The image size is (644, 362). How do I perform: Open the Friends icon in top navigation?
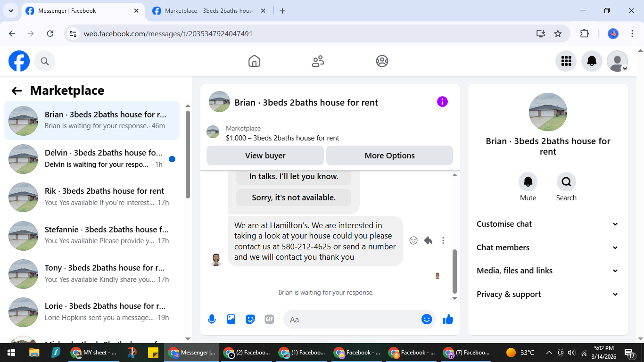click(x=318, y=61)
